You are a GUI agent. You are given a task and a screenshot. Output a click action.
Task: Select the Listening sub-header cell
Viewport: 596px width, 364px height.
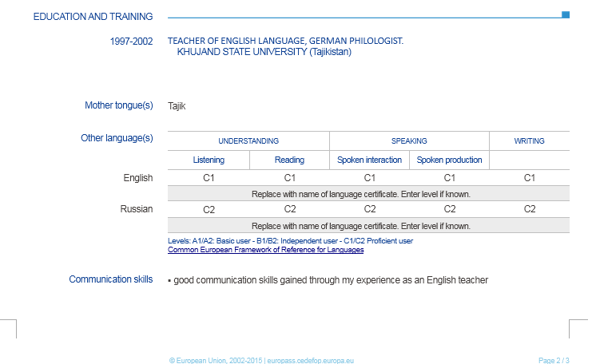209,160
